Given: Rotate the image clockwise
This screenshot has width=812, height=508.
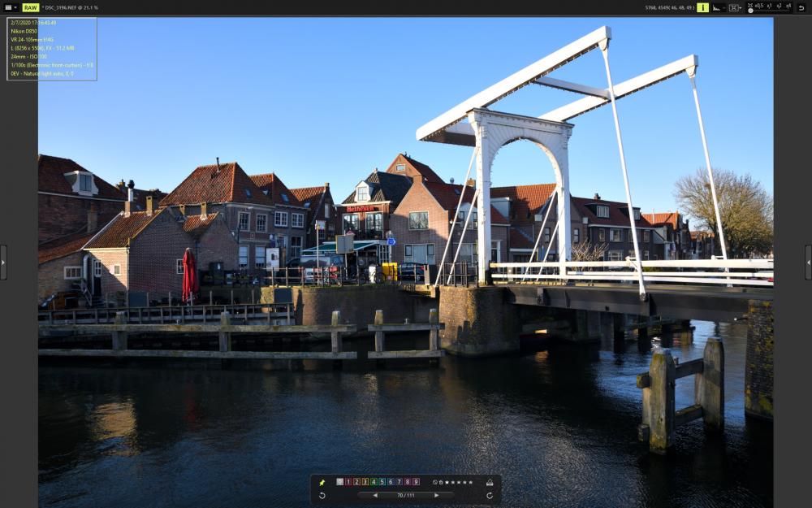Looking at the screenshot, I should [490, 496].
